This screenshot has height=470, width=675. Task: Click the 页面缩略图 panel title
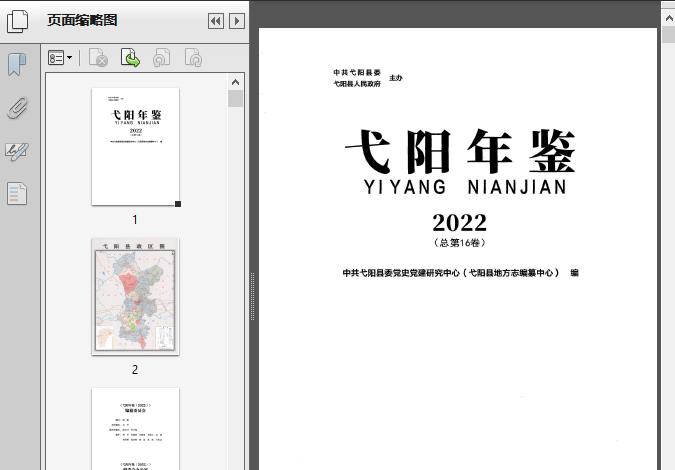82,20
